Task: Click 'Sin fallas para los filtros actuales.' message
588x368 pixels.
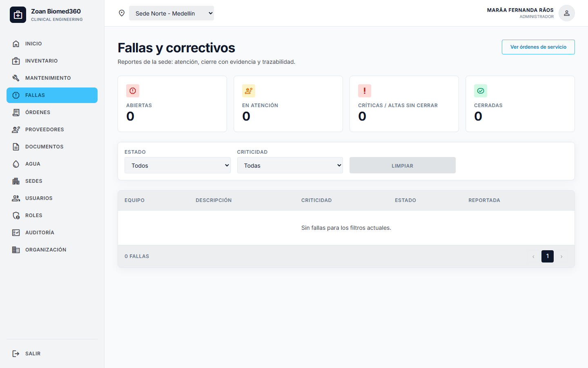Action: pyautogui.click(x=346, y=228)
